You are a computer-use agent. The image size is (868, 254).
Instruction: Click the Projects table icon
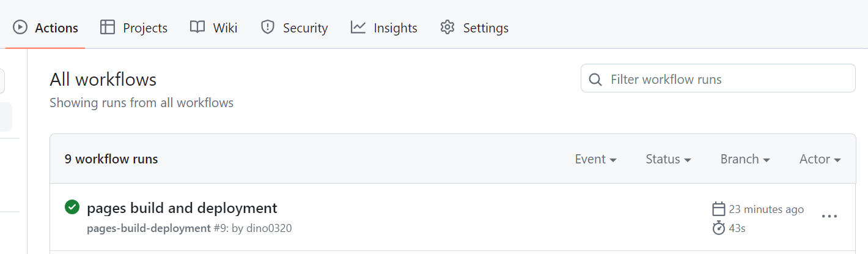point(108,28)
